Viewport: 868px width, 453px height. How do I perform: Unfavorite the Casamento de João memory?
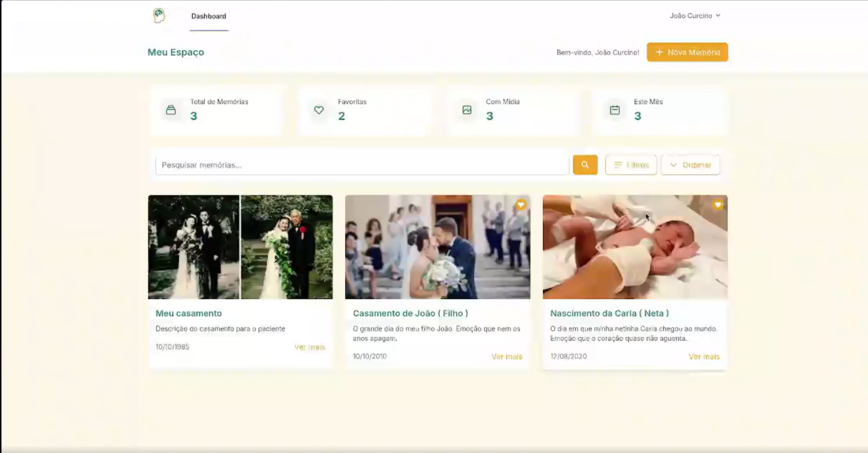click(520, 205)
